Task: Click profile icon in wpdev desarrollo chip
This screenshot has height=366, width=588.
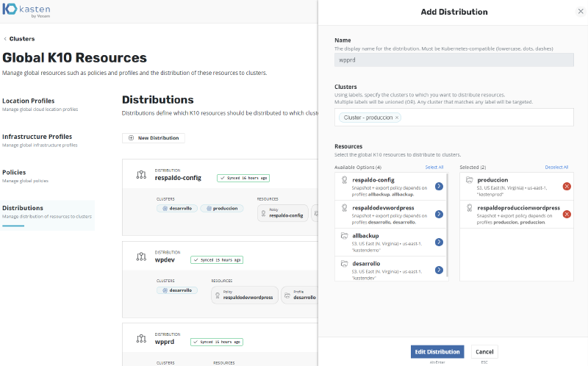Action: point(287,295)
